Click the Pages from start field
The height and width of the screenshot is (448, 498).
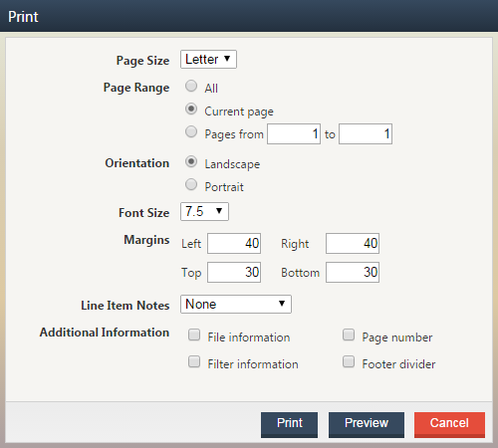pos(294,134)
